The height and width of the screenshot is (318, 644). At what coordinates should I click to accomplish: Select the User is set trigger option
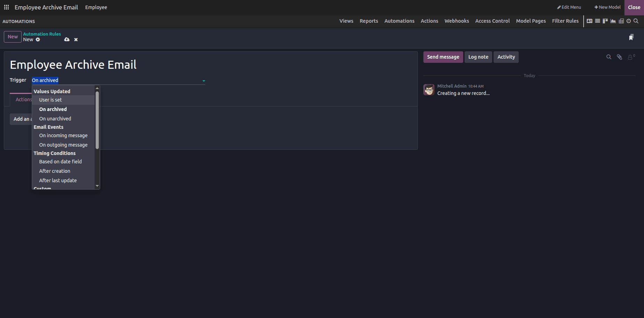pos(50,99)
